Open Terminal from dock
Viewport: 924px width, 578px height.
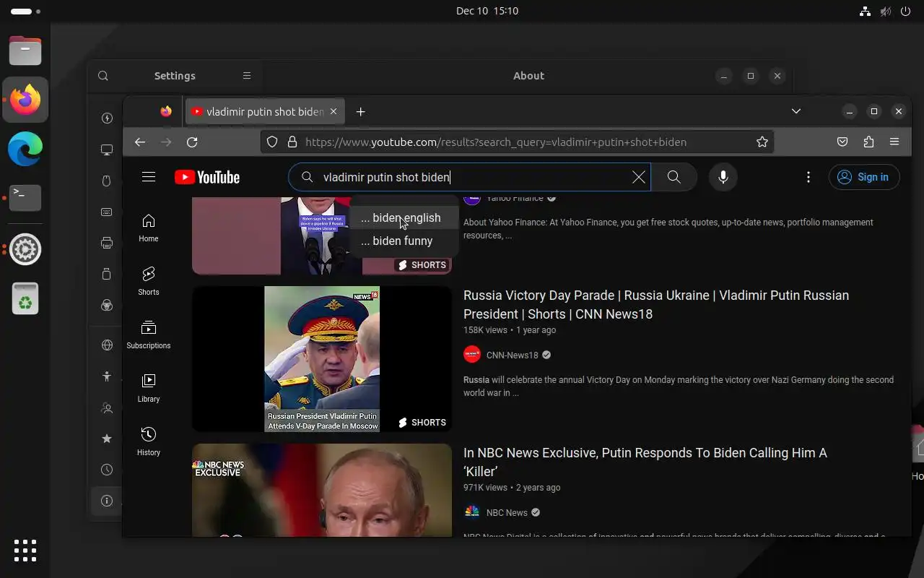(25, 197)
